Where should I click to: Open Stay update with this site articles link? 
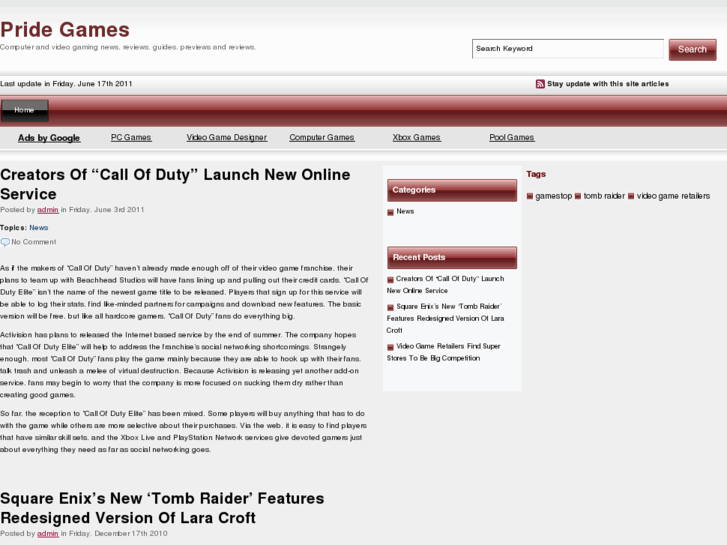click(608, 84)
